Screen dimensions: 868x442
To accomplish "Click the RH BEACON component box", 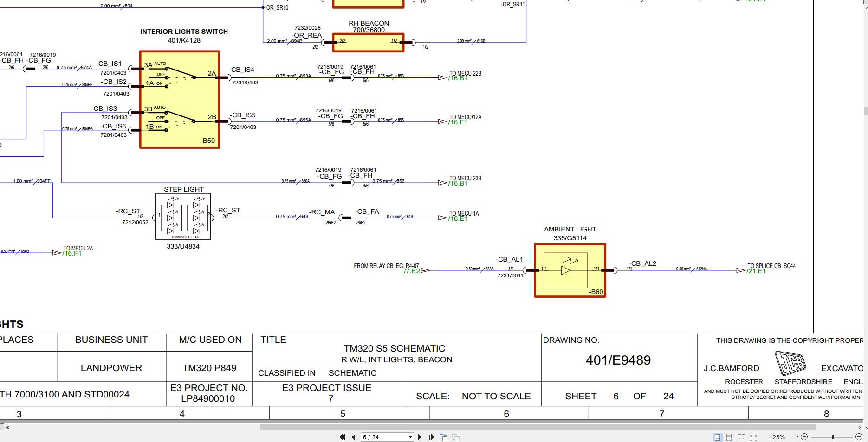I will pos(369,43).
